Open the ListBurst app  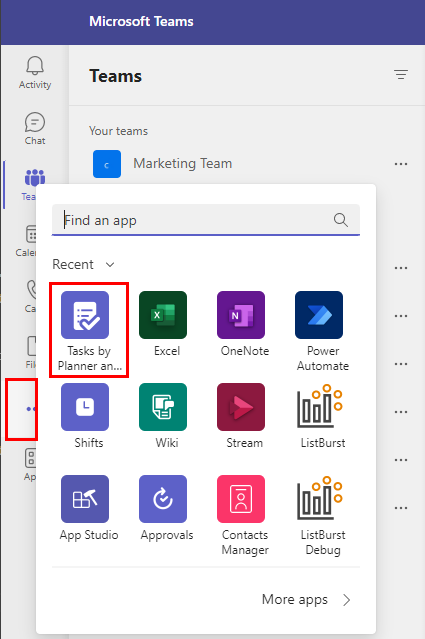point(322,416)
